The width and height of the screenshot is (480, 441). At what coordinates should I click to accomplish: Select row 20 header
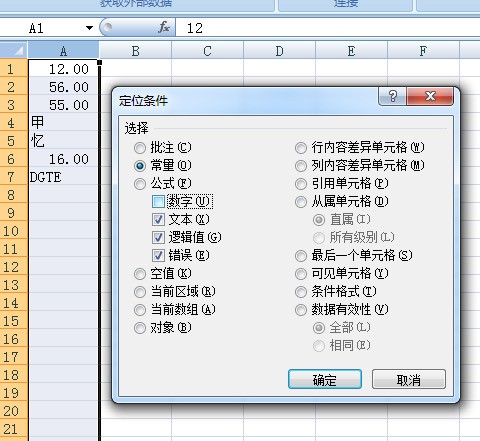[14, 411]
